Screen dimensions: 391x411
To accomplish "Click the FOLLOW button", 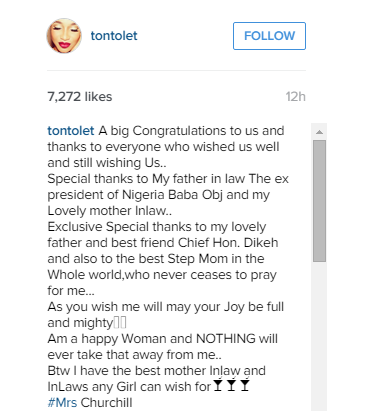I will pyautogui.click(x=269, y=36).
